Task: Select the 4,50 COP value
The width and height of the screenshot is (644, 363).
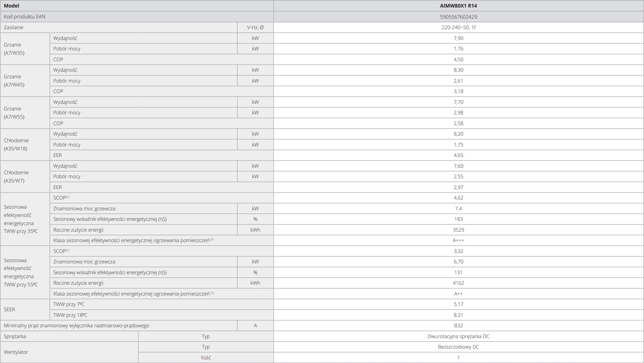Action: 458,59
